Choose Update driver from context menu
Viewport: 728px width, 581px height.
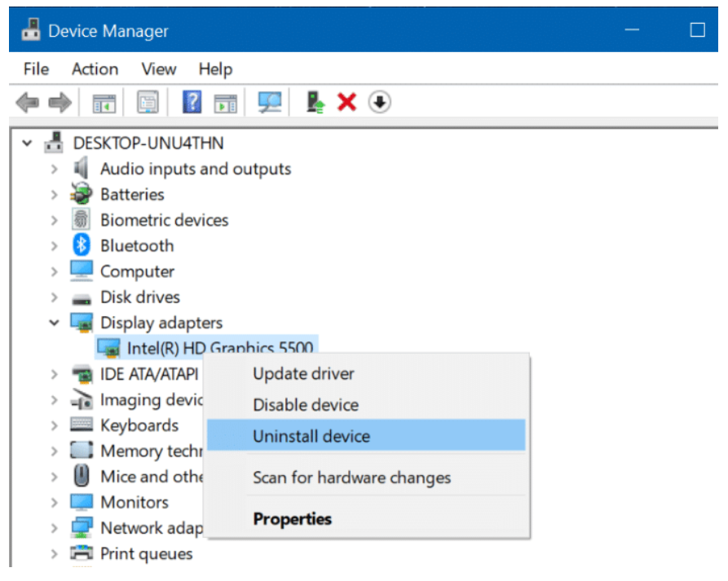[367, 373]
